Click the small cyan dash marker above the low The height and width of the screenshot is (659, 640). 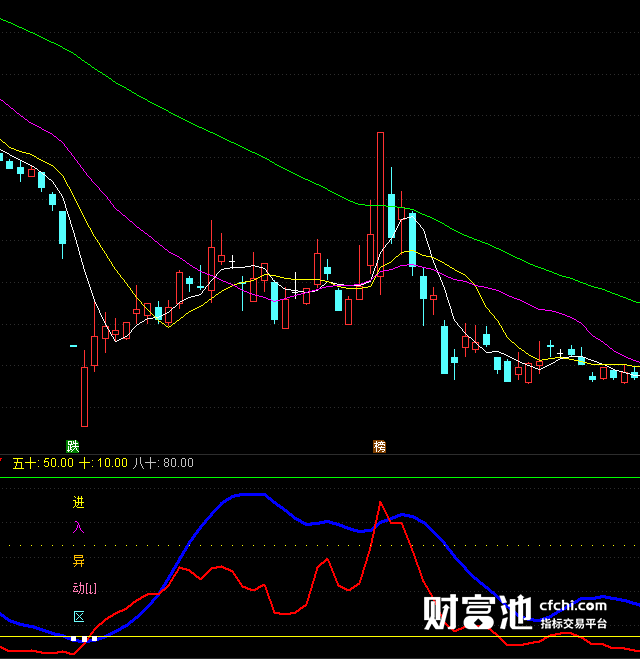coord(74,346)
